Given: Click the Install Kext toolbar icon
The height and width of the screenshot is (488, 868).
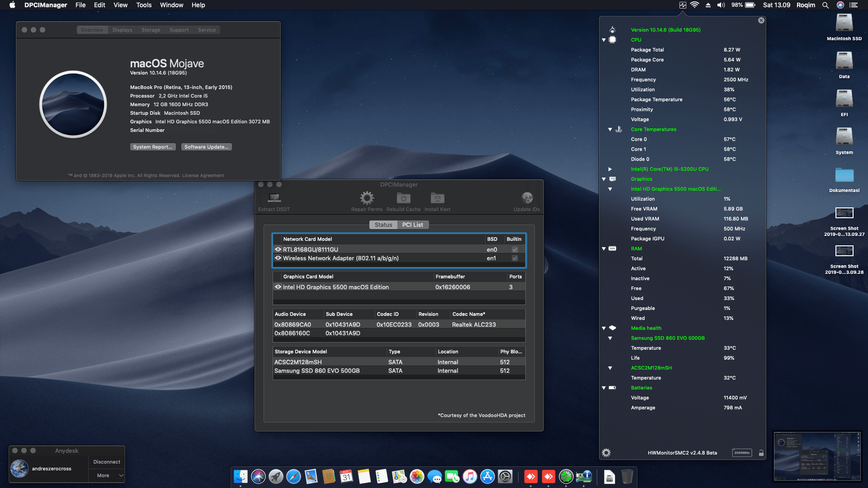Looking at the screenshot, I should [437, 198].
